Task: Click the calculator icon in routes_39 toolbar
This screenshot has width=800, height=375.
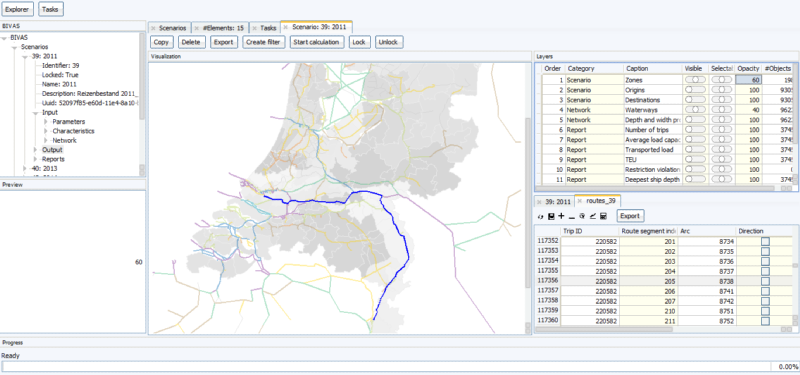Action: pos(603,216)
